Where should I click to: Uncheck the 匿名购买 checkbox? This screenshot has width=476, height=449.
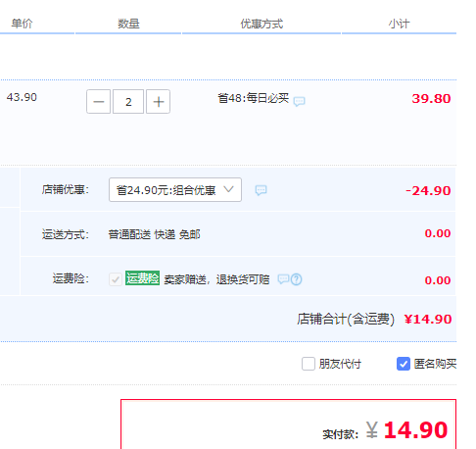coord(404,364)
